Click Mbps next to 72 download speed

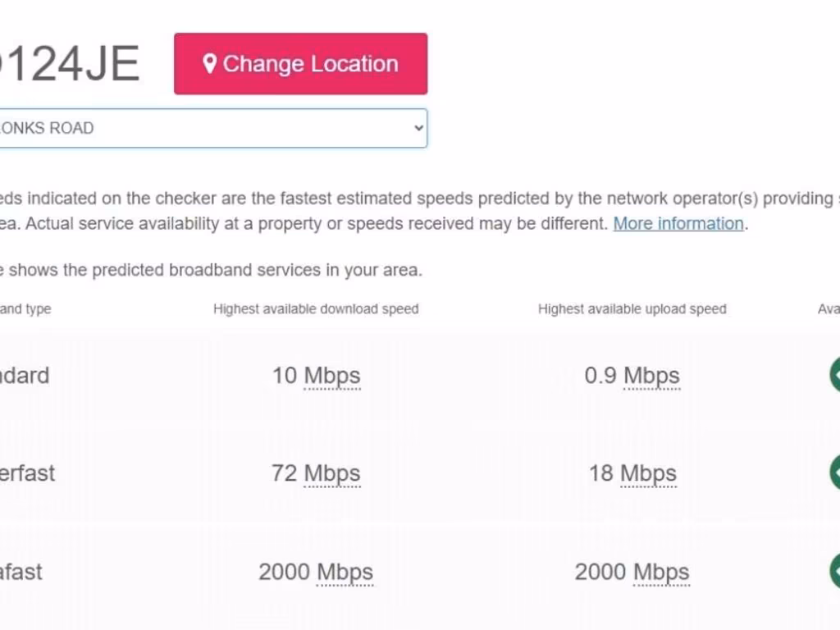[332, 473]
